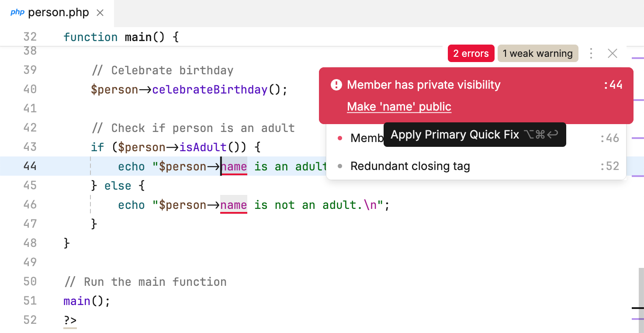This screenshot has height=333, width=644.
Task: Jump to line :46 problem entry
Action: [609, 139]
